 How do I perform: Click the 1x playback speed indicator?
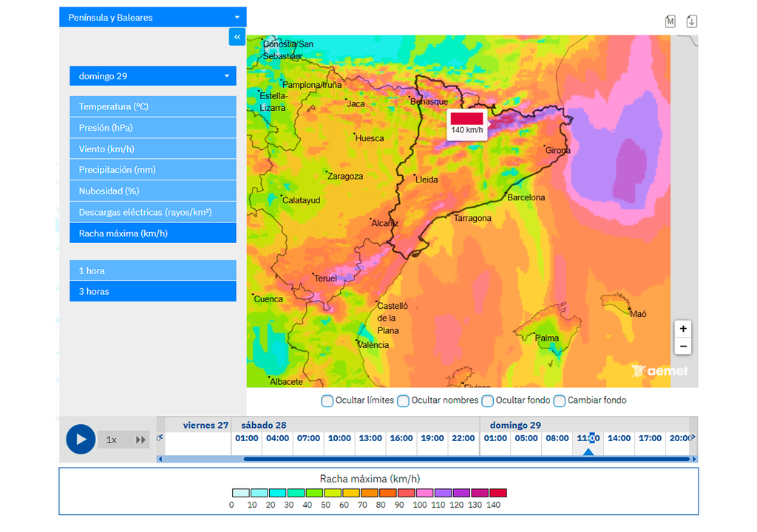pos(112,440)
